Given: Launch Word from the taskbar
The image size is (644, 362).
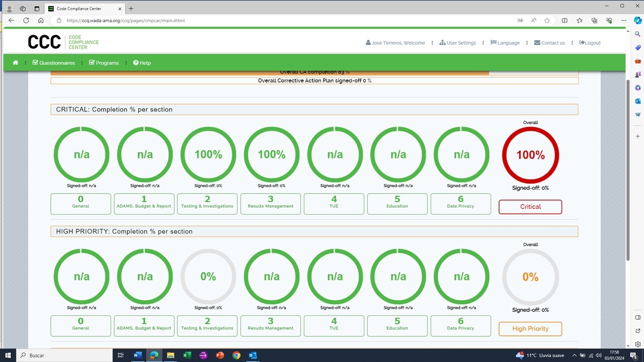Looking at the screenshot, I should click(137, 355).
